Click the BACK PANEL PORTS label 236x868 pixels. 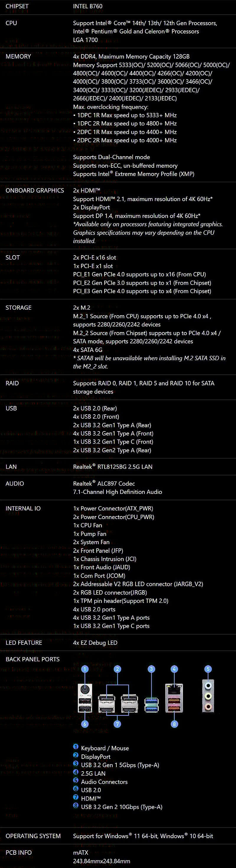coord(33,660)
